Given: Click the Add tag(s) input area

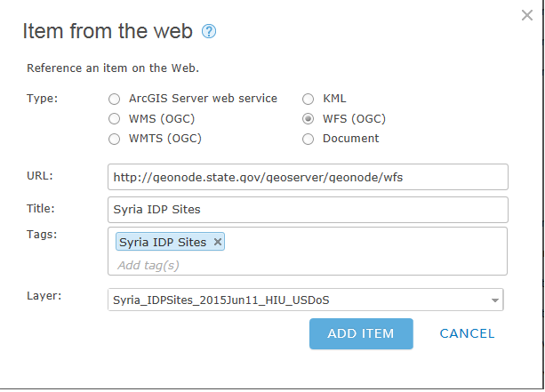Looking at the screenshot, I should [148, 266].
